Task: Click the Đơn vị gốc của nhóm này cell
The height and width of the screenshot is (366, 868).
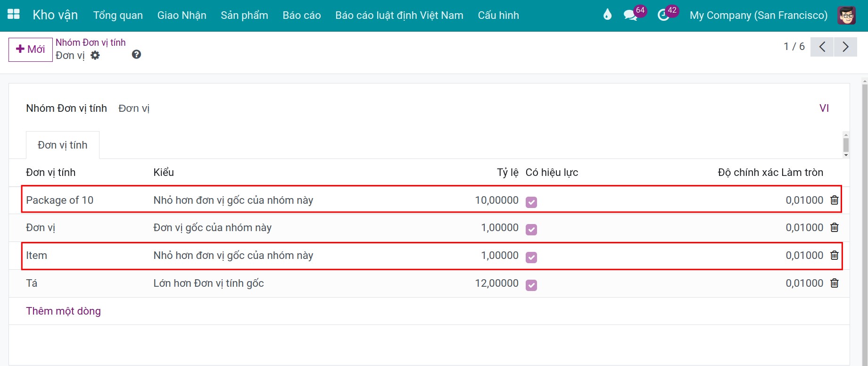Action: pos(212,227)
